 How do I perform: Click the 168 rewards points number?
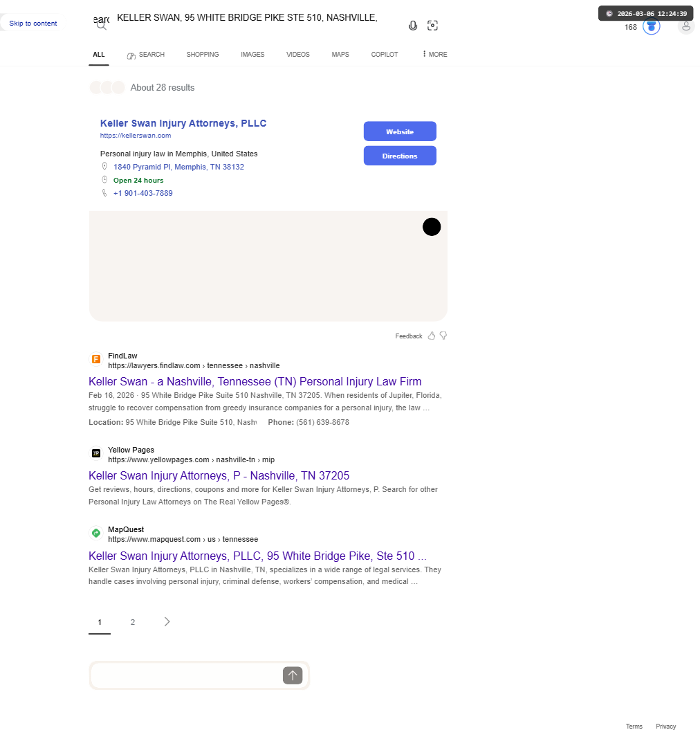click(x=631, y=28)
